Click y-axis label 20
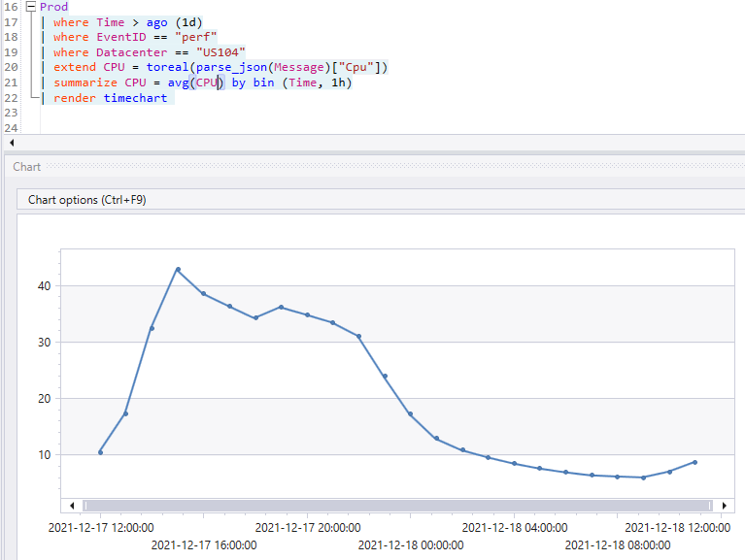745x560 pixels. click(44, 399)
